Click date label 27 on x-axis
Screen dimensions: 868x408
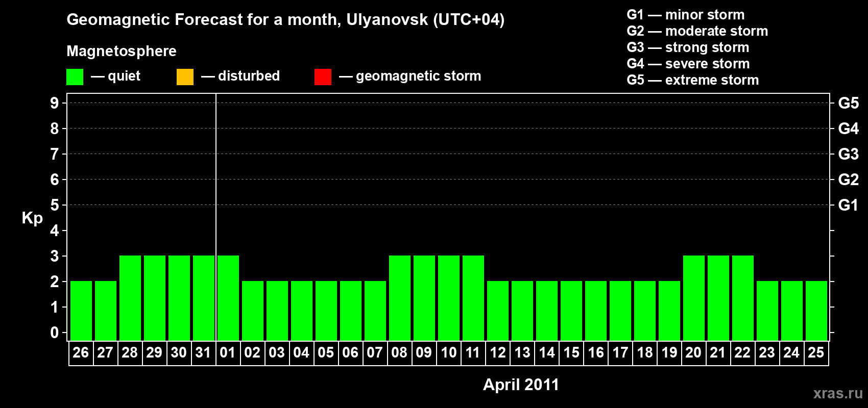click(105, 352)
